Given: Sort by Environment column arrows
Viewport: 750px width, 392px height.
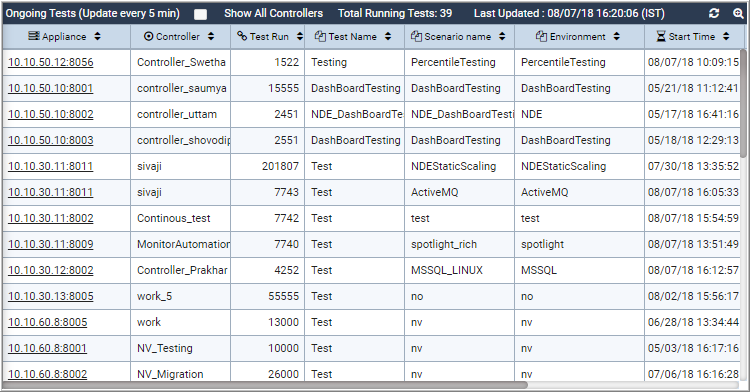Looking at the screenshot, I should (x=617, y=36).
